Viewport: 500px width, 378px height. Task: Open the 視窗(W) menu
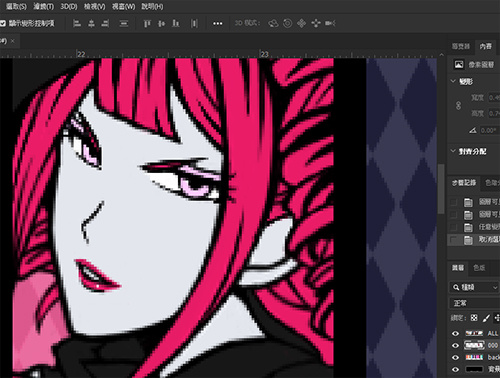coord(123,6)
